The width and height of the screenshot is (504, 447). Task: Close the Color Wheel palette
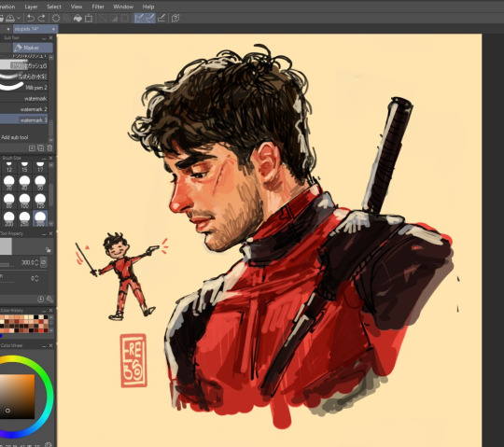point(50,345)
